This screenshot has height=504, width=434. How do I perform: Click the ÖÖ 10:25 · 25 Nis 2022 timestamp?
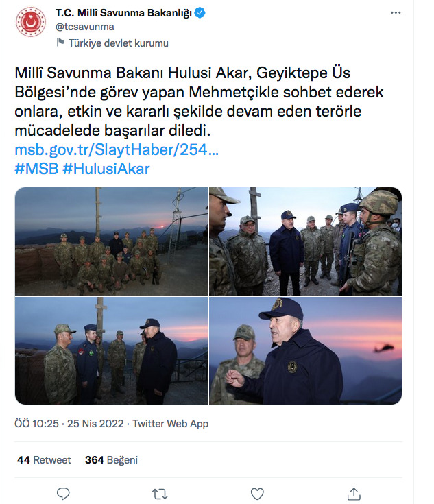click(69, 424)
